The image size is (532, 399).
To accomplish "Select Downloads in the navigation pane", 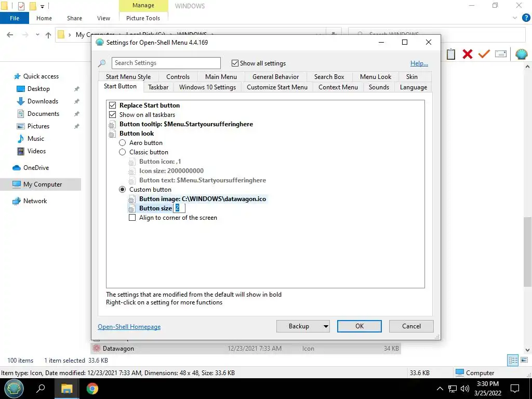I will (x=43, y=101).
